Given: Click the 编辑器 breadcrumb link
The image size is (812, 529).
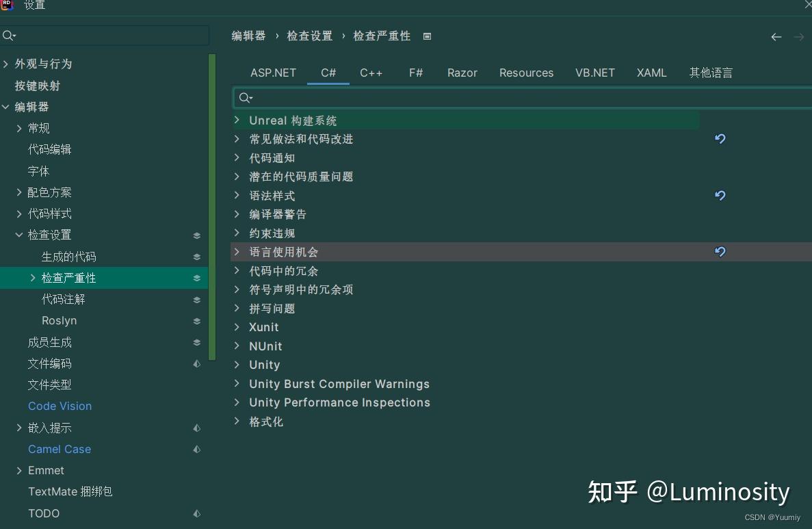Looking at the screenshot, I should click(248, 36).
